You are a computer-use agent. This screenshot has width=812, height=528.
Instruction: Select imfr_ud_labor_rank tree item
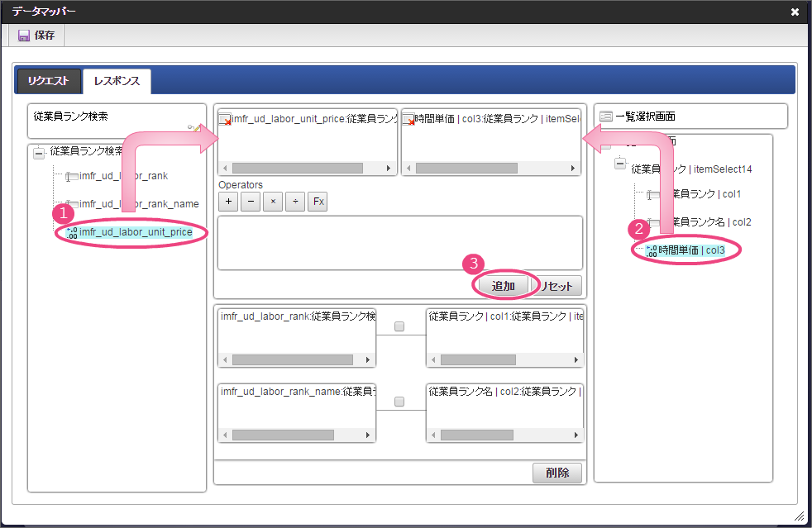point(123,176)
